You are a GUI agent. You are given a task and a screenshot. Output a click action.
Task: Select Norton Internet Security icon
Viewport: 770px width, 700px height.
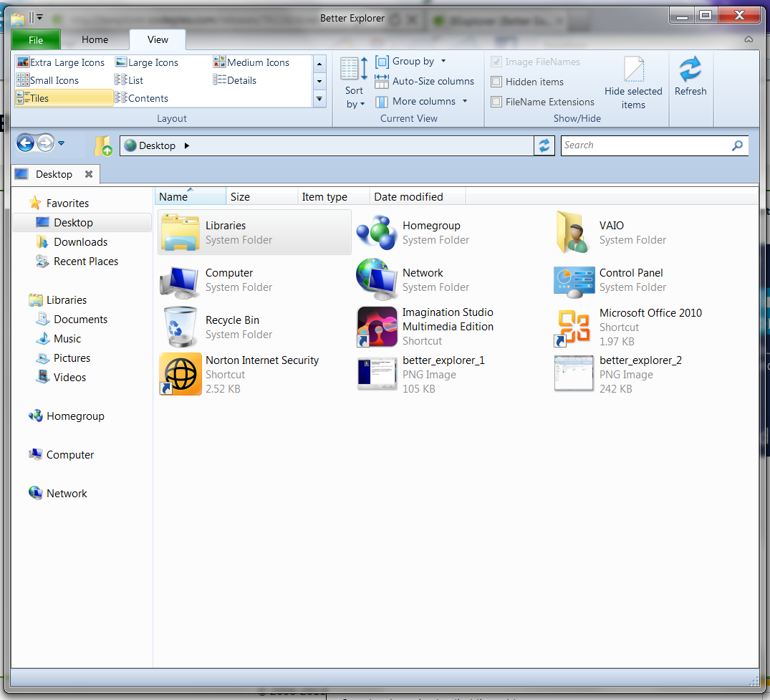(181, 374)
